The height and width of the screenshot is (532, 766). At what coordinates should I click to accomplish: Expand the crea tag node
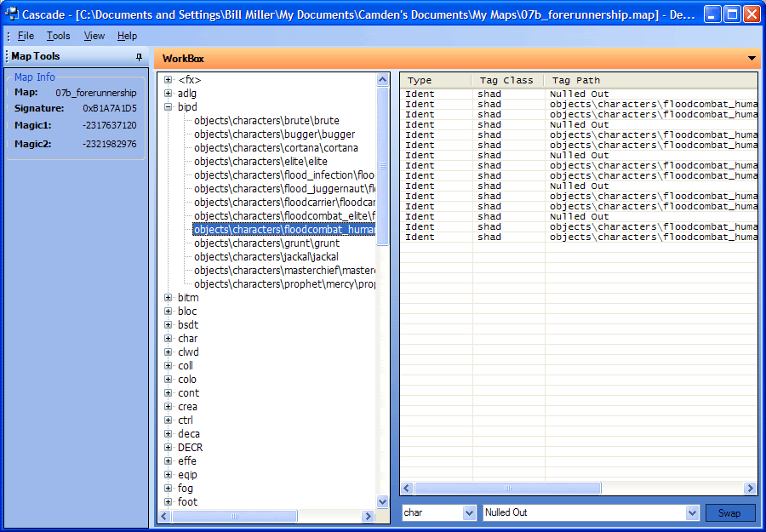point(168,407)
